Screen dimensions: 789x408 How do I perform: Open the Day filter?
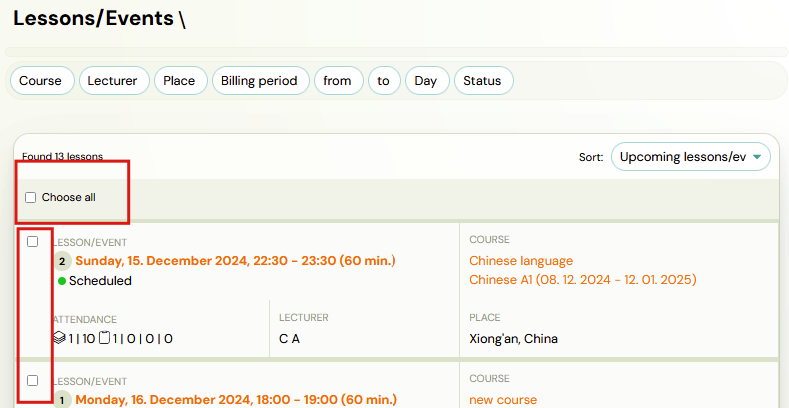click(426, 81)
